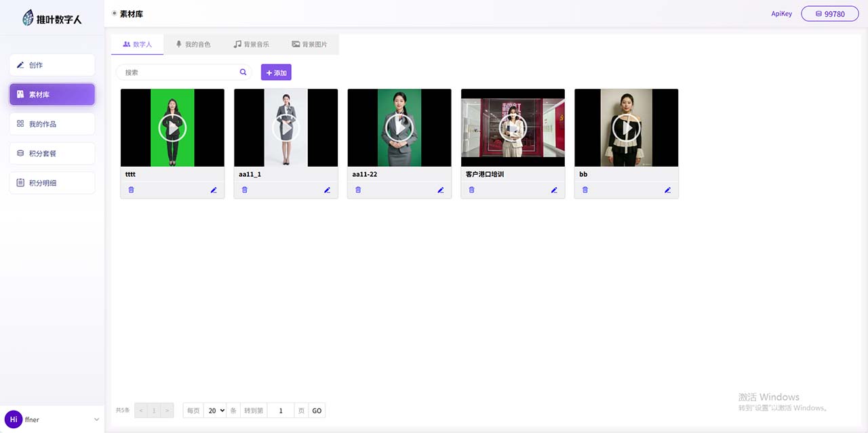Click the 搜索 input field
This screenshot has width=868, height=433.
(x=178, y=73)
